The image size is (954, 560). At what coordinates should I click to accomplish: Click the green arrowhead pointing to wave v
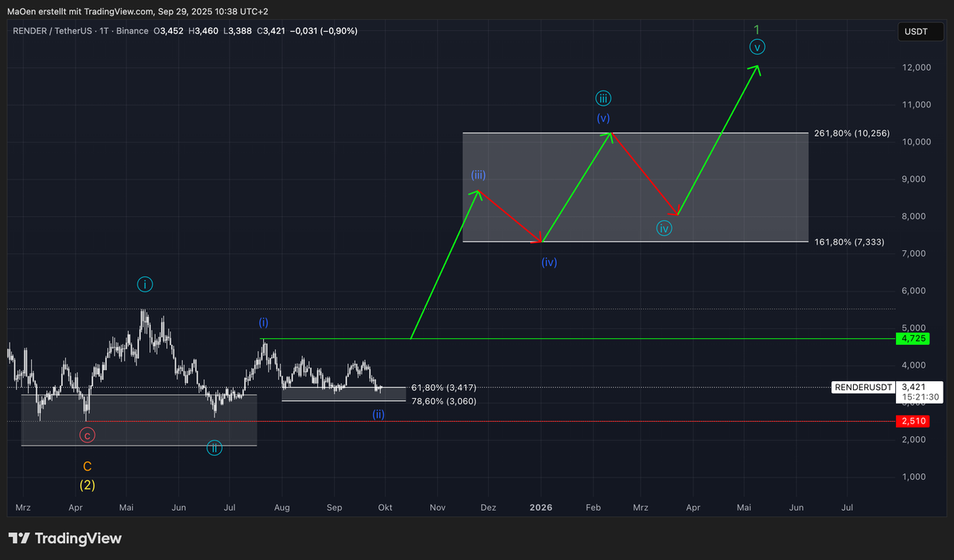pyautogui.click(x=756, y=70)
